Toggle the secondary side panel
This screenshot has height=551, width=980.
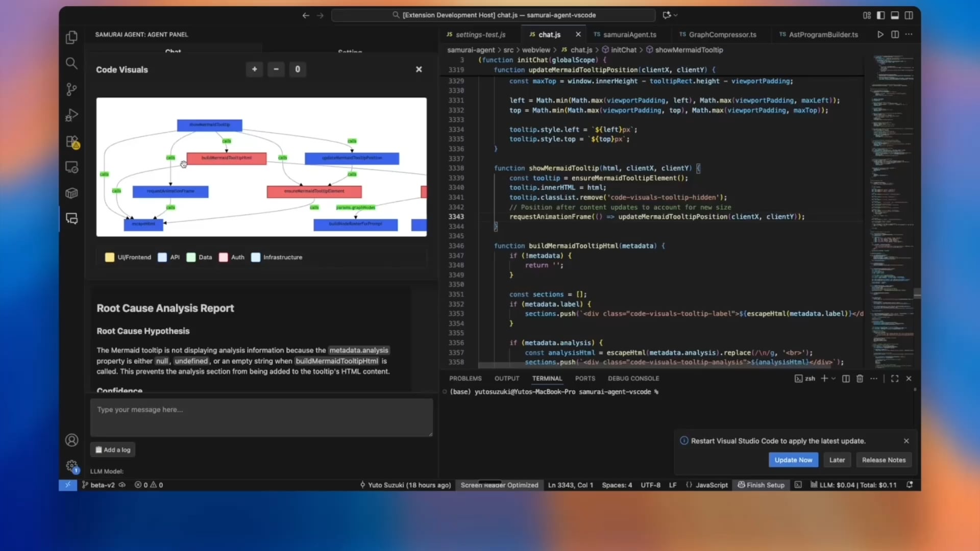(909, 15)
